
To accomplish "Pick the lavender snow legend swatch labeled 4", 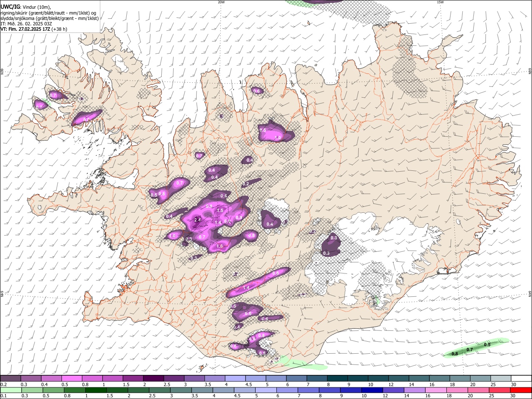I will pos(234,378).
